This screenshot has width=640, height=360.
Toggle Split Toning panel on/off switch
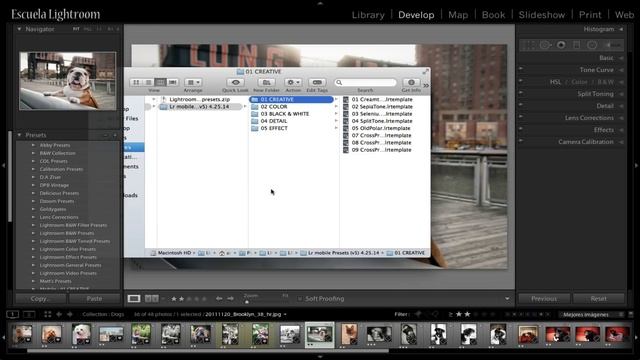coord(521,93)
